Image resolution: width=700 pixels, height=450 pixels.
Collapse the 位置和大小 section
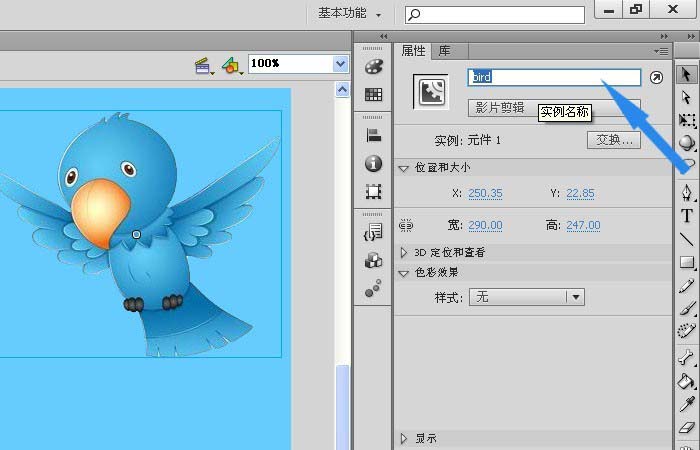pos(404,168)
